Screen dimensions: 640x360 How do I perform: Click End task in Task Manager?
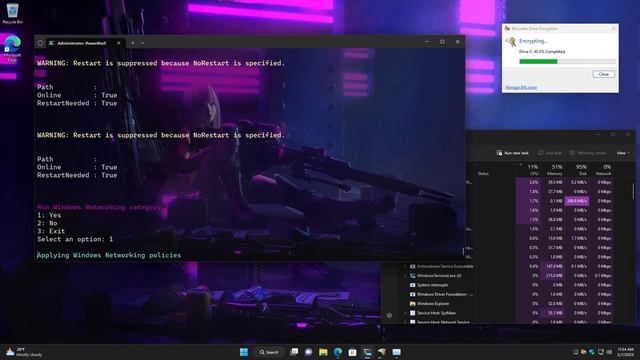tap(549, 153)
